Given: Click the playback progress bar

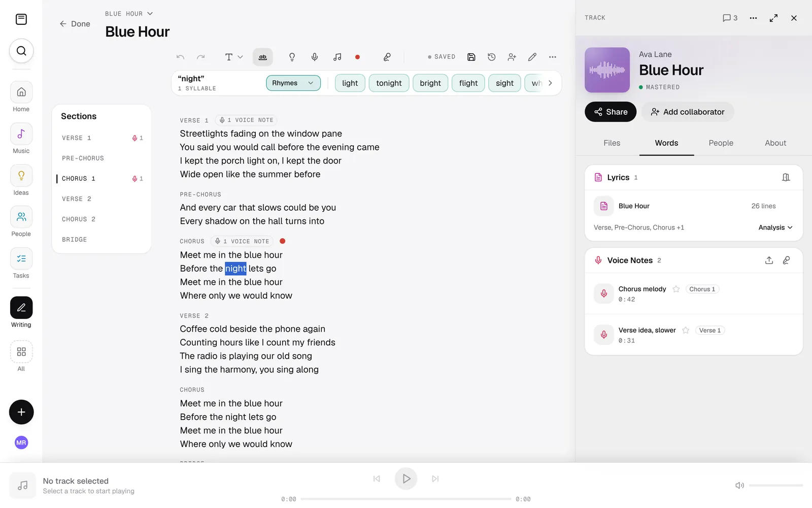Looking at the screenshot, I should click(406, 499).
